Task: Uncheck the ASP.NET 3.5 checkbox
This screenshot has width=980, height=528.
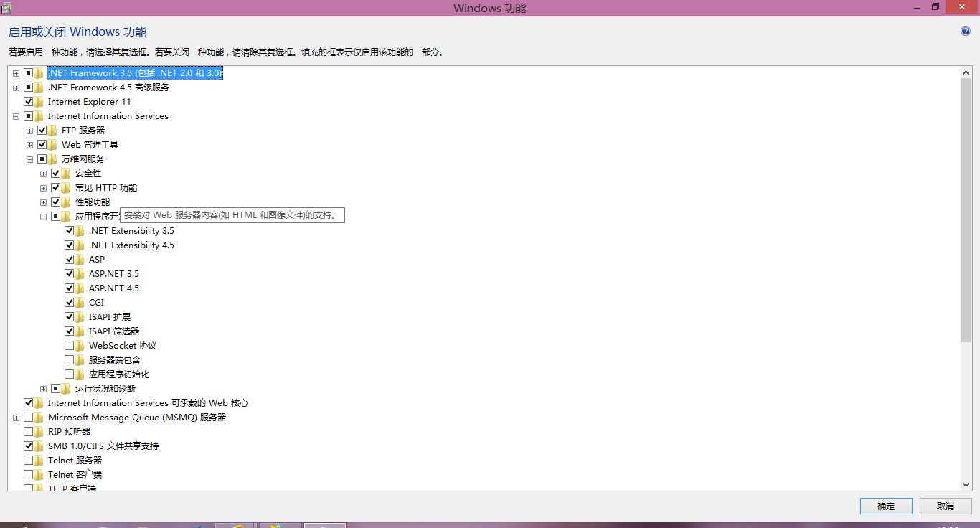Action: tap(70, 273)
